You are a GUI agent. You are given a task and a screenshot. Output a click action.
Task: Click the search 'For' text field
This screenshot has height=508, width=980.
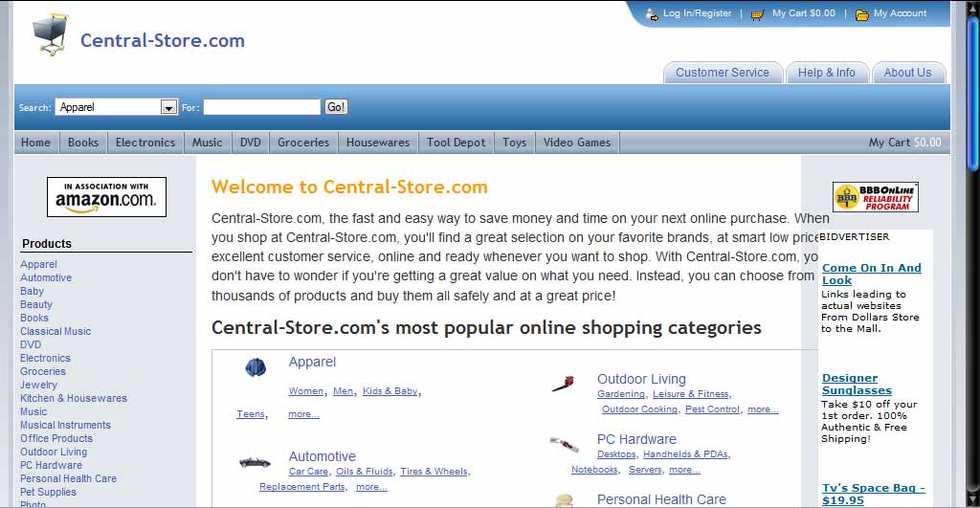pos(262,107)
